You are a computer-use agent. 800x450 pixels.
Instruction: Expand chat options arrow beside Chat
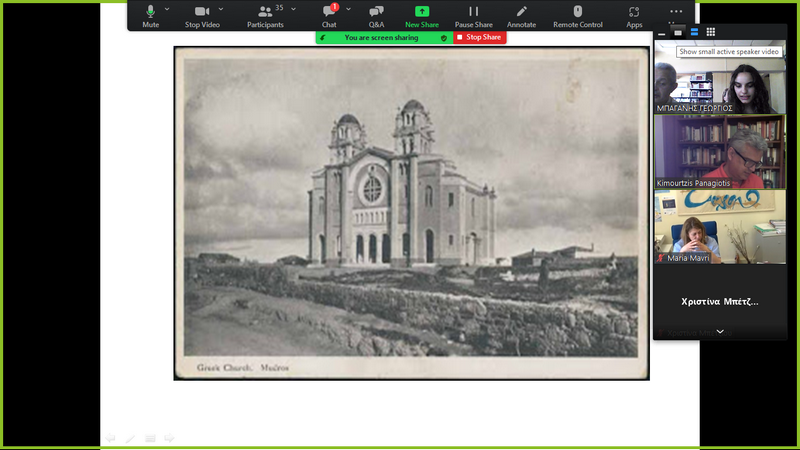[348, 9]
